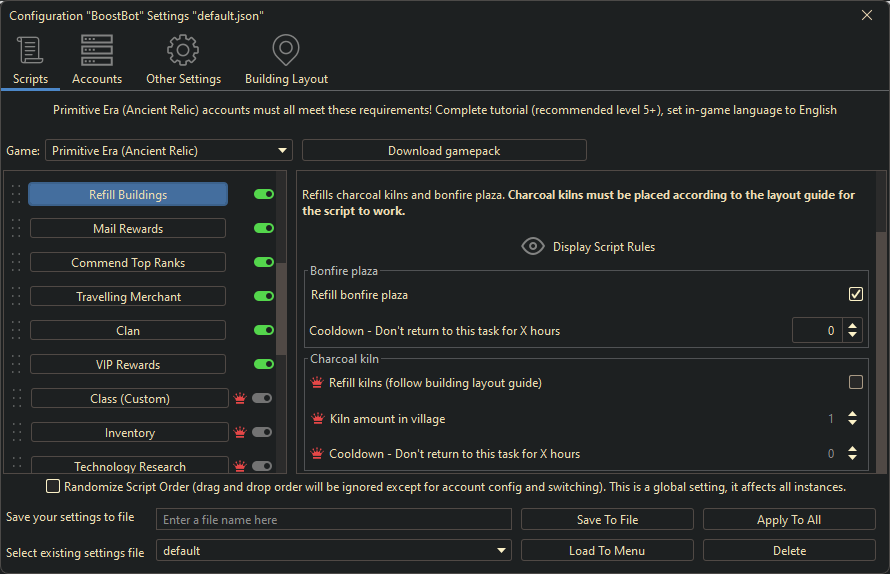Expand the existing settings file dropdown
Screen dimensions: 890x574
coord(333,551)
